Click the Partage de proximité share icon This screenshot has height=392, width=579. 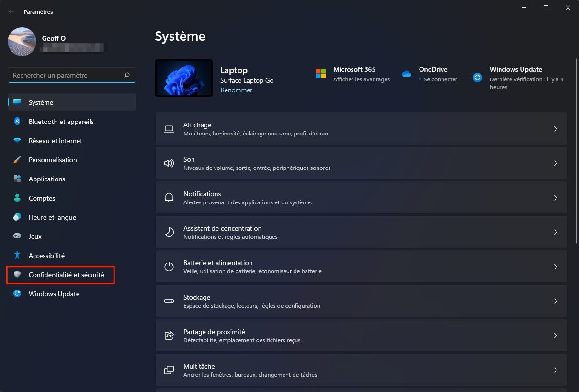pos(169,336)
